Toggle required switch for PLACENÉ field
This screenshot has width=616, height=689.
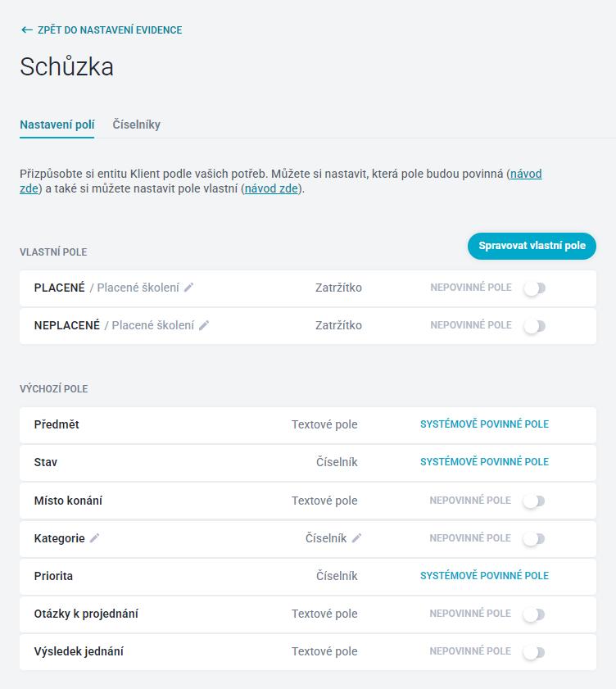click(x=534, y=288)
